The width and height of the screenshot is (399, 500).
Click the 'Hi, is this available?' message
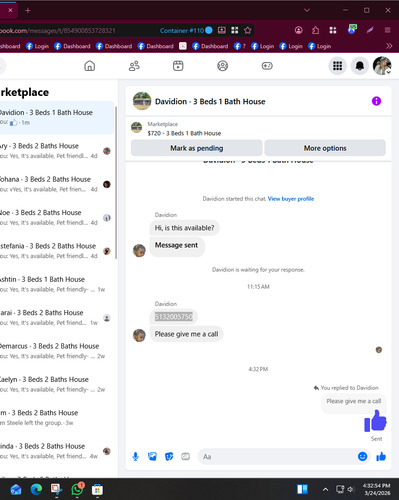pyautogui.click(x=184, y=228)
